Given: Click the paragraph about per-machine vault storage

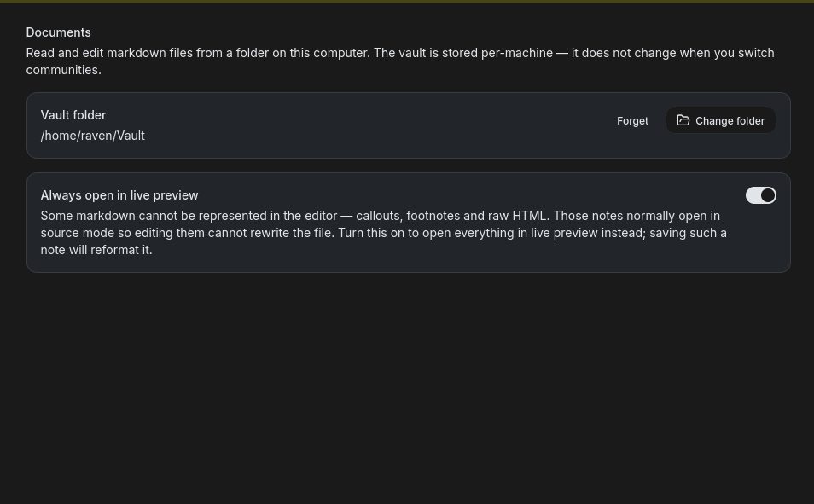Looking at the screenshot, I should click(x=400, y=61).
